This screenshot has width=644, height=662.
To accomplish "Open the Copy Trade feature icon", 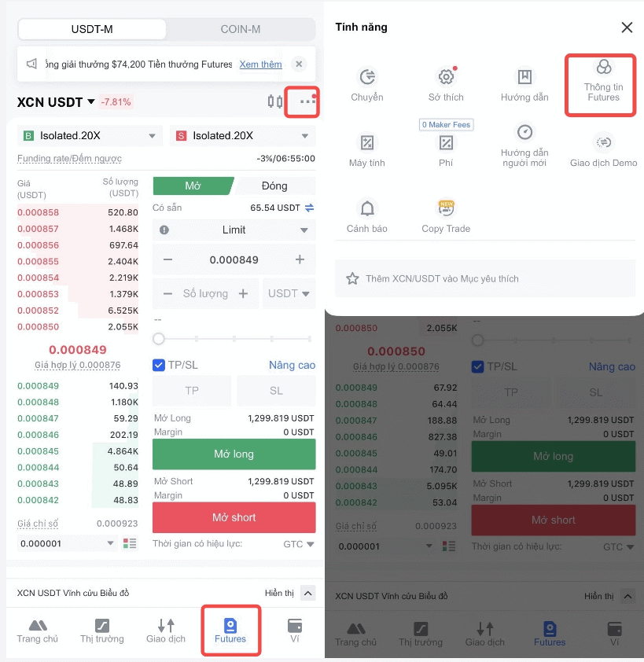I will 446,208.
